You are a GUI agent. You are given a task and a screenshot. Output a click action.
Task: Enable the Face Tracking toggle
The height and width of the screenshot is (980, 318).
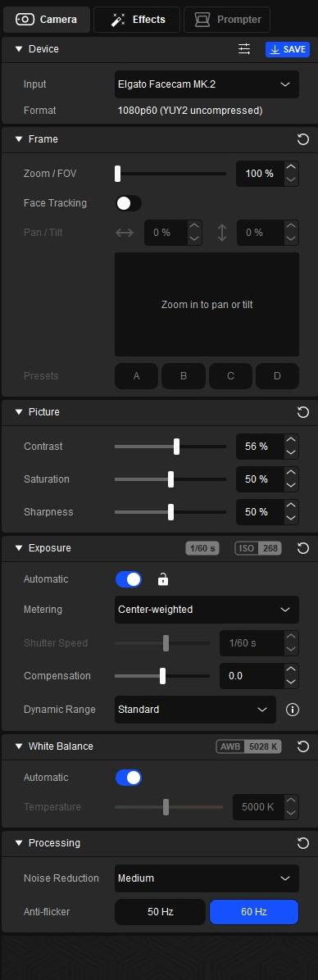pyautogui.click(x=129, y=203)
